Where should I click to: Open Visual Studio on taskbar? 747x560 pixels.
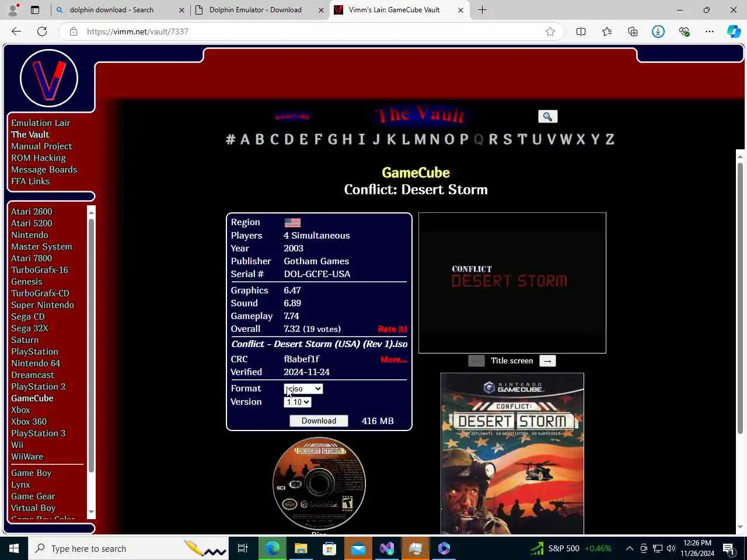[387, 548]
